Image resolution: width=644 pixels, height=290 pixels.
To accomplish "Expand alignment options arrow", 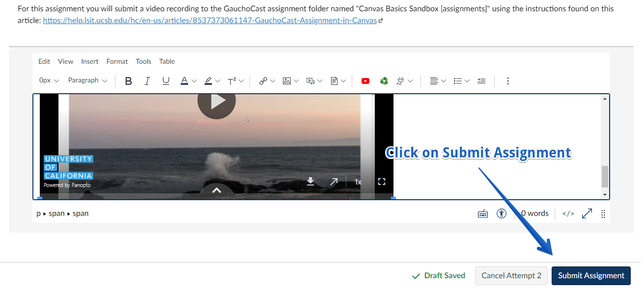I will [x=444, y=81].
